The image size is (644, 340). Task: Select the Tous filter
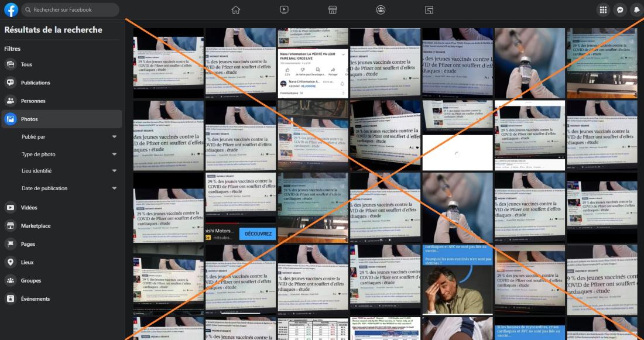tap(61, 64)
